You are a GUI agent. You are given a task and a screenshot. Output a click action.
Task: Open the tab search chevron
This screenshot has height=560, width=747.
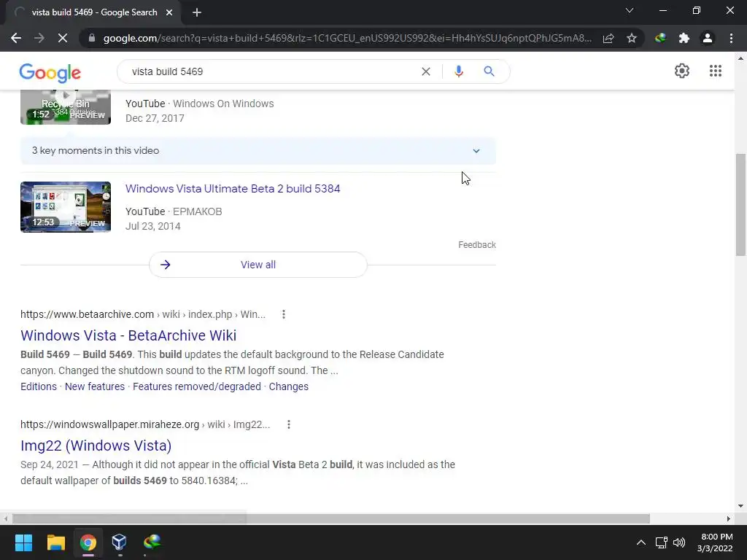[x=630, y=10]
